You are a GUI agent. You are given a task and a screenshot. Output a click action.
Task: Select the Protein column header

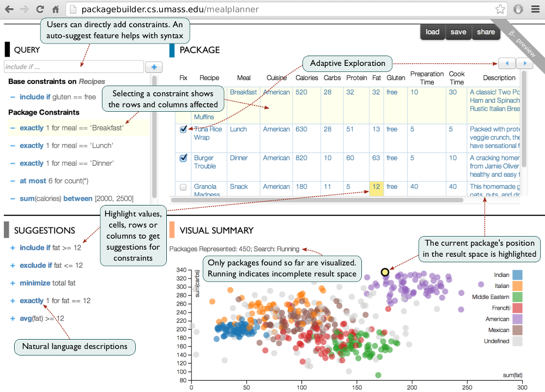[x=356, y=78]
